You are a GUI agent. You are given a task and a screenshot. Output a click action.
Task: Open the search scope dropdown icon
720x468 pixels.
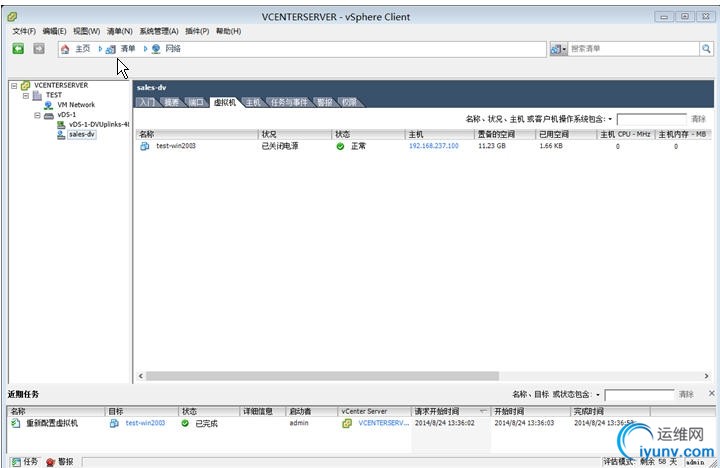tap(558, 49)
